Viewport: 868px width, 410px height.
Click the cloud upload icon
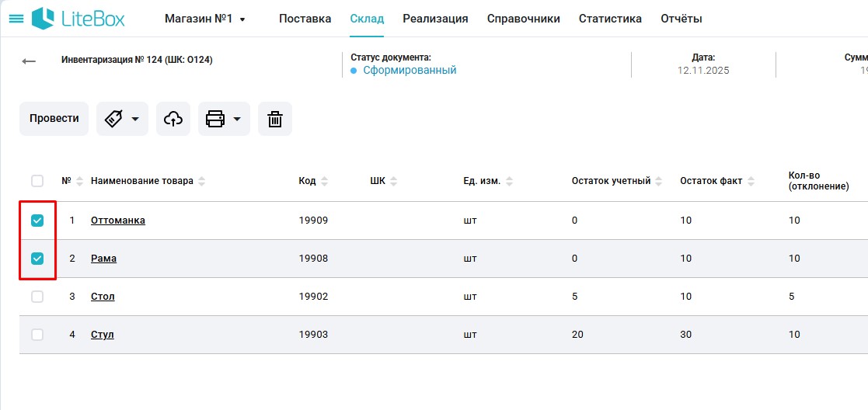pyautogui.click(x=173, y=118)
